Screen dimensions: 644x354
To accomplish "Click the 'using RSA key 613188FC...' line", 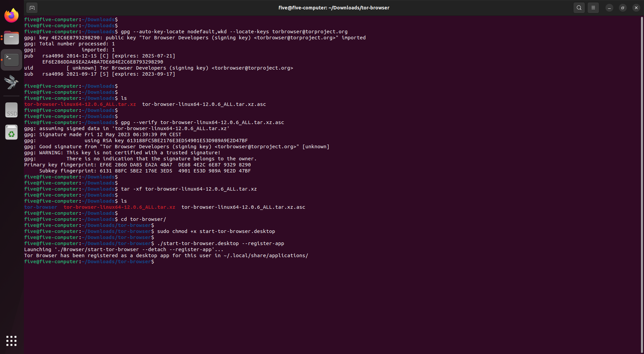I will pyautogui.click(x=136, y=141).
